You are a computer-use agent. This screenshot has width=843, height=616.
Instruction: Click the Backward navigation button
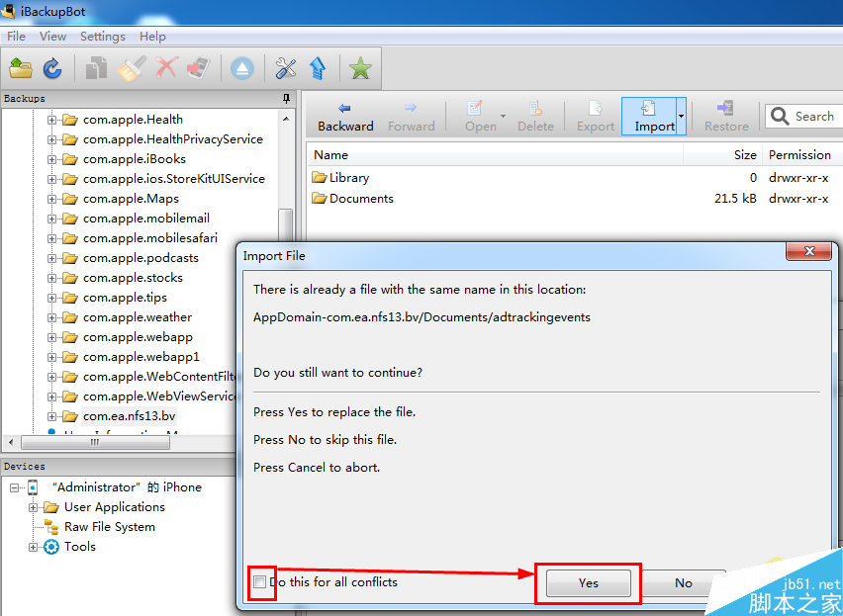pos(345,117)
